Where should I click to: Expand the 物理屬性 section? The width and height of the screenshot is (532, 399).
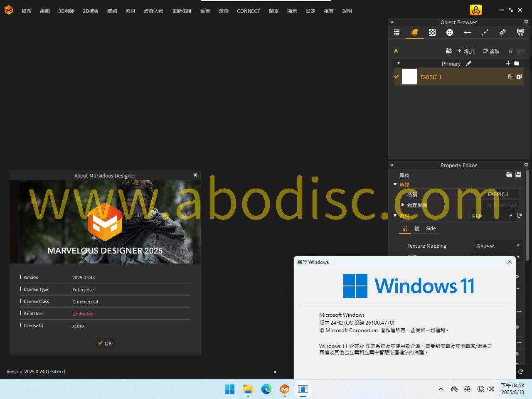(403, 205)
